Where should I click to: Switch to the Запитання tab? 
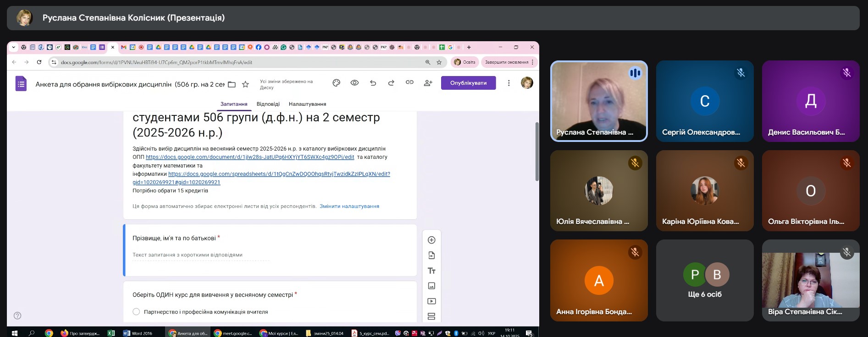tap(234, 104)
